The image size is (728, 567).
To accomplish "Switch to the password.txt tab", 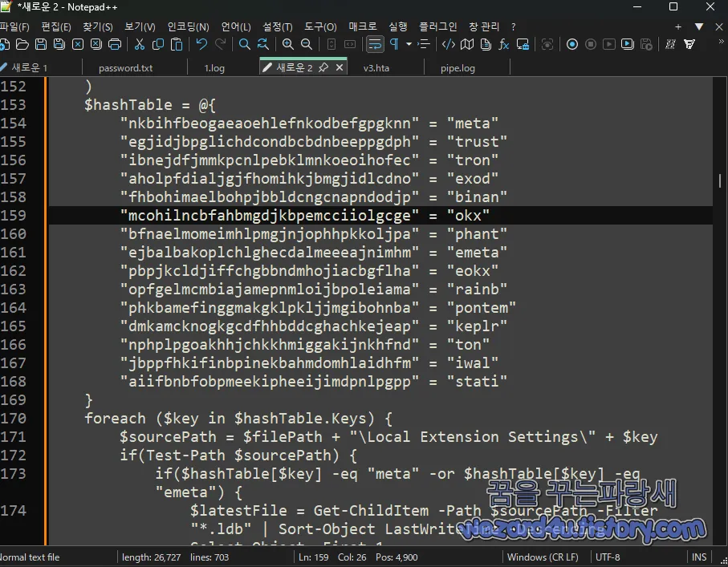I will [x=126, y=67].
